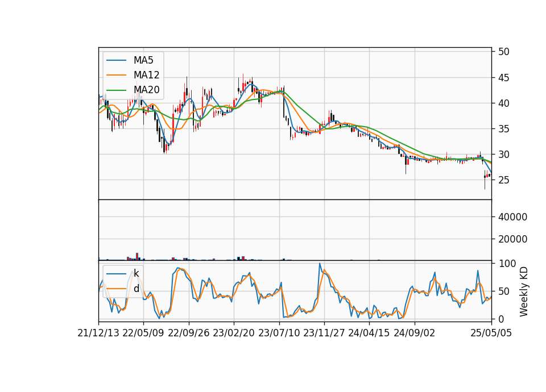
Task: Click the tallest volume bar near 22/05/09
Action: pos(137,256)
